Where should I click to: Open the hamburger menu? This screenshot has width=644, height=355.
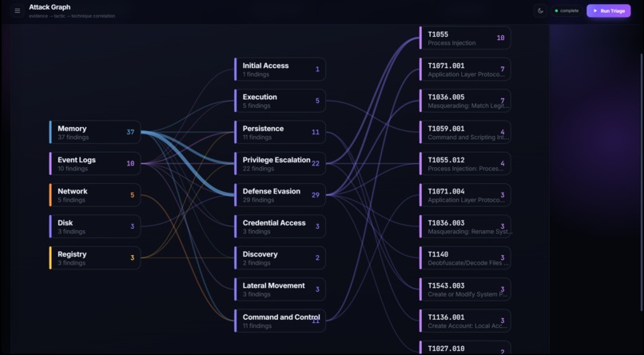tap(18, 10)
